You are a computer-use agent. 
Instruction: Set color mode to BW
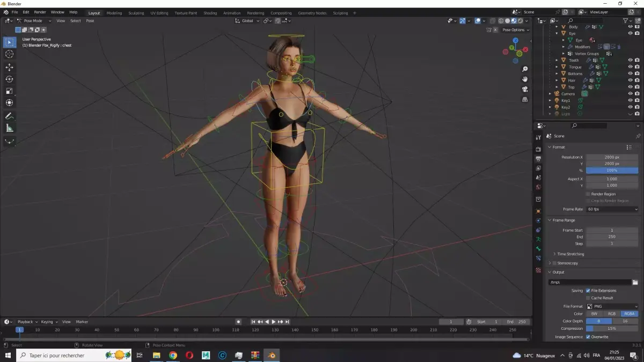pos(594,314)
